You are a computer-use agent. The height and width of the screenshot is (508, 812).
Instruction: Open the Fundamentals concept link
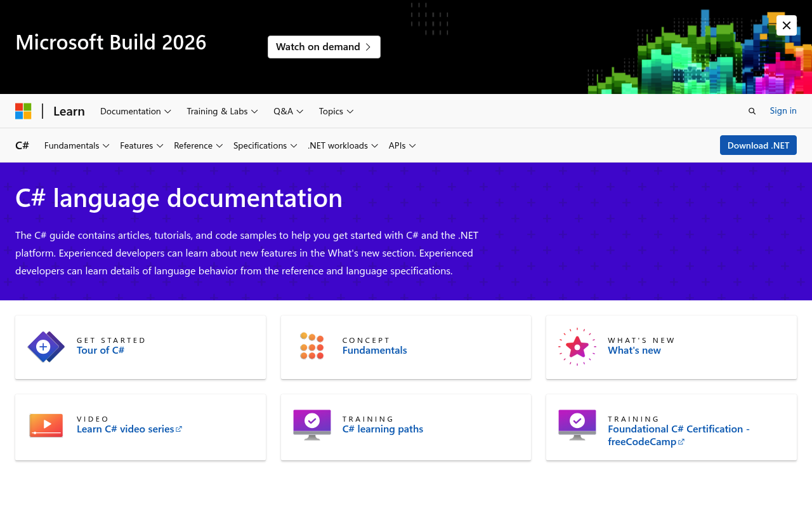pyautogui.click(x=375, y=351)
